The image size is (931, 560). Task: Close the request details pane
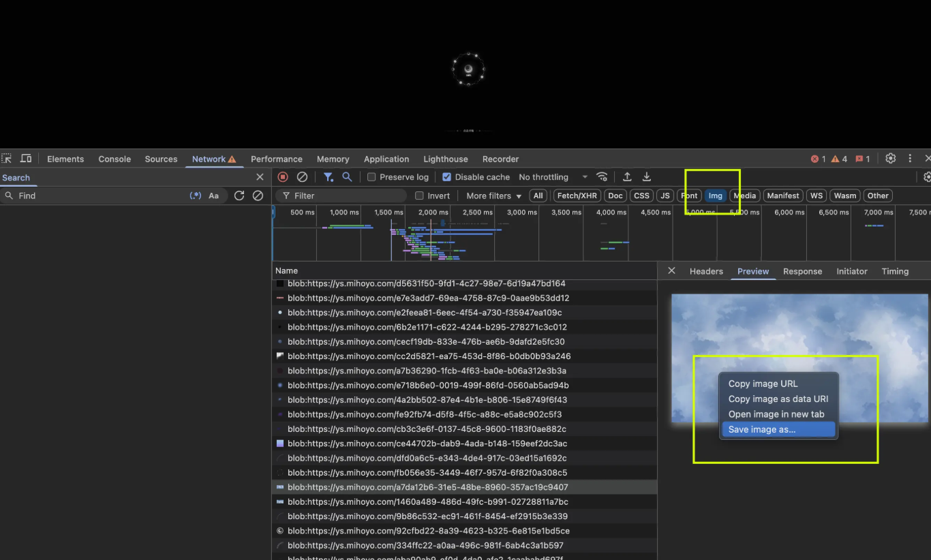[x=671, y=270]
